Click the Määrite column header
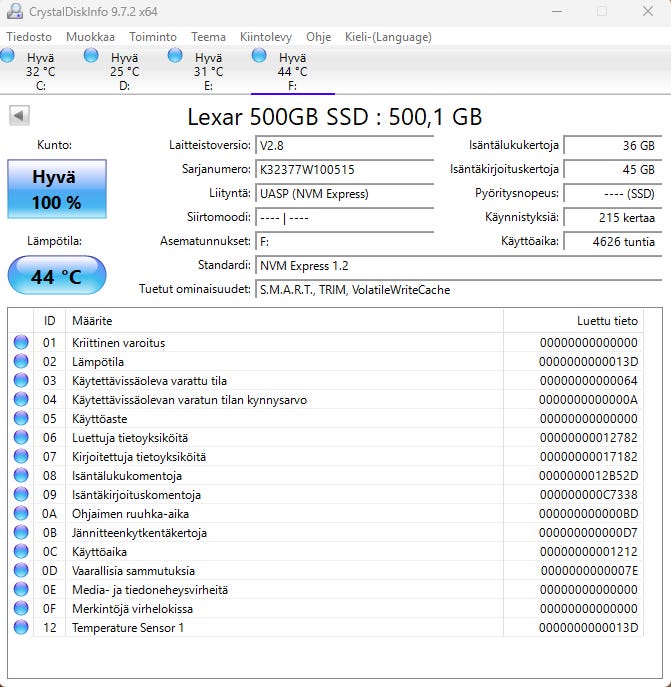Viewport: 671px width, 687px height. (x=284, y=320)
